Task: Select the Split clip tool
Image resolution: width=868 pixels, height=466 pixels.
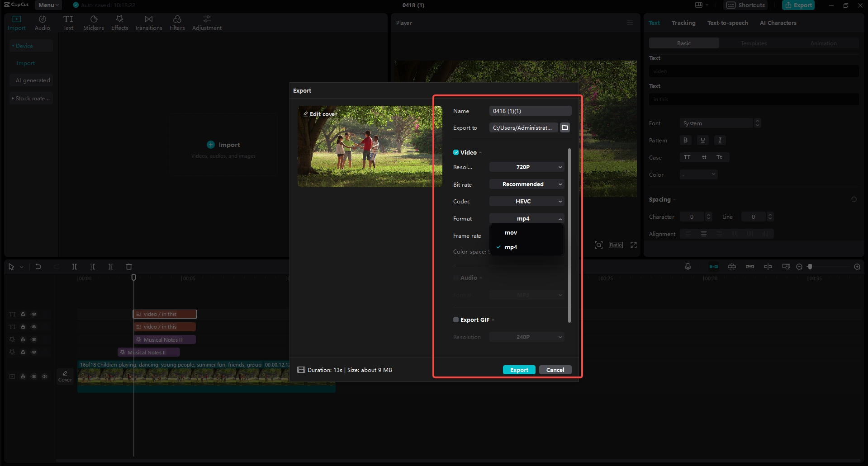Action: click(75, 267)
